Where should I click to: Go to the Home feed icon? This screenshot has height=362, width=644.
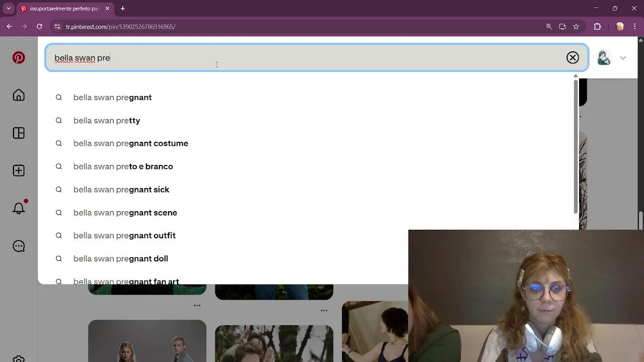coord(19,96)
